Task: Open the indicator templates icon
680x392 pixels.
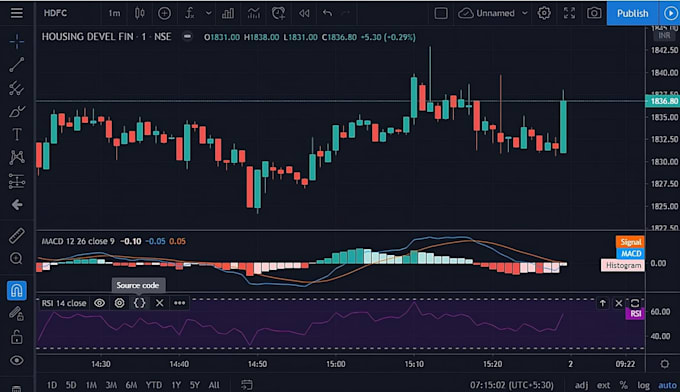Action: point(254,13)
